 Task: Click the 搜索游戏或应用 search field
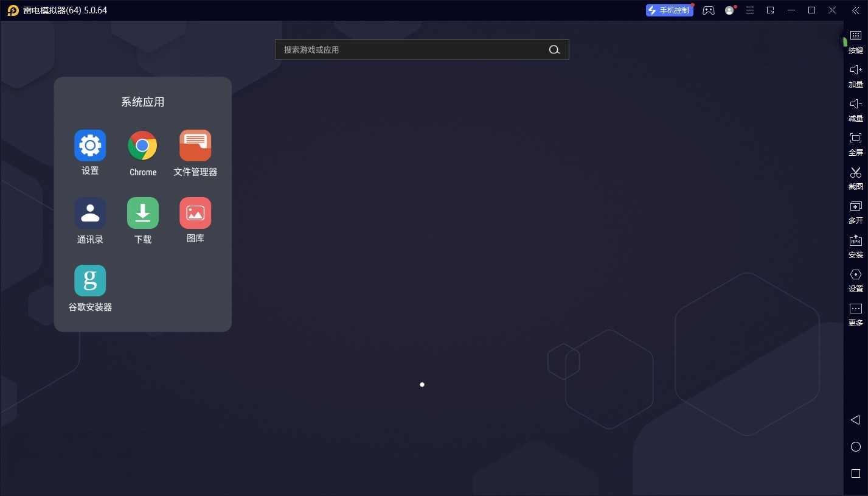coord(411,50)
